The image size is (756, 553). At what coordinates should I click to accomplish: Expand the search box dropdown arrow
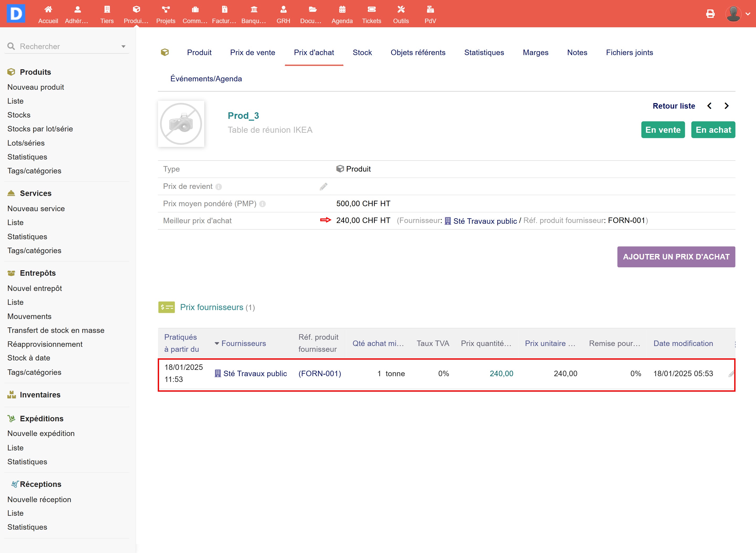[123, 46]
